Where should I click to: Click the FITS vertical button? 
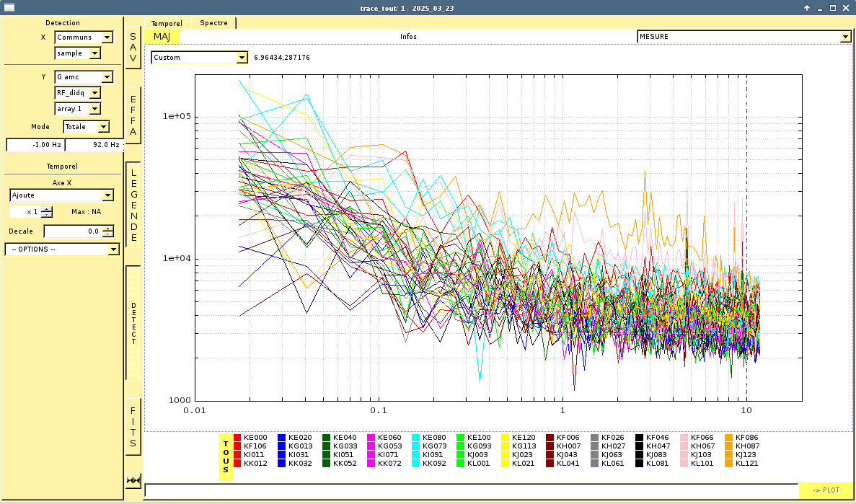click(133, 426)
